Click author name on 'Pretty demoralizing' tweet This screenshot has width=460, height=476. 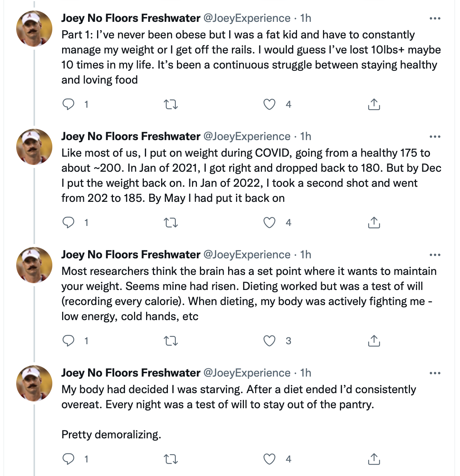(x=131, y=373)
